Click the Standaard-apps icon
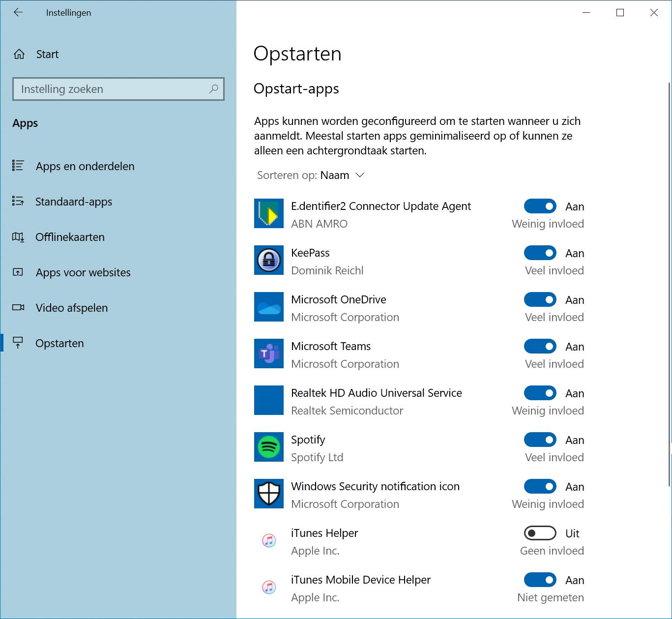This screenshot has height=619, width=672. tap(18, 201)
